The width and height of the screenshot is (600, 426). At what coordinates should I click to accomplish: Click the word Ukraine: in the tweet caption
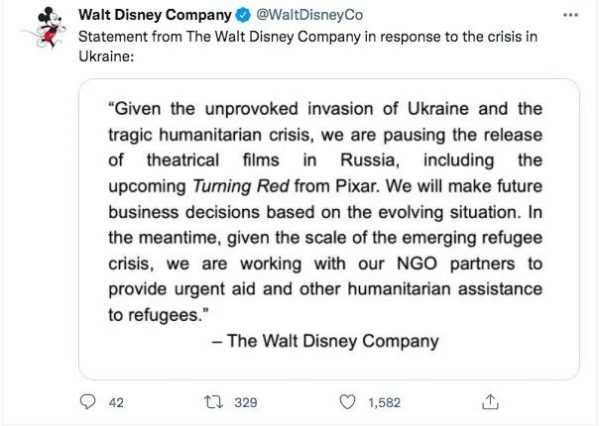[x=106, y=56]
